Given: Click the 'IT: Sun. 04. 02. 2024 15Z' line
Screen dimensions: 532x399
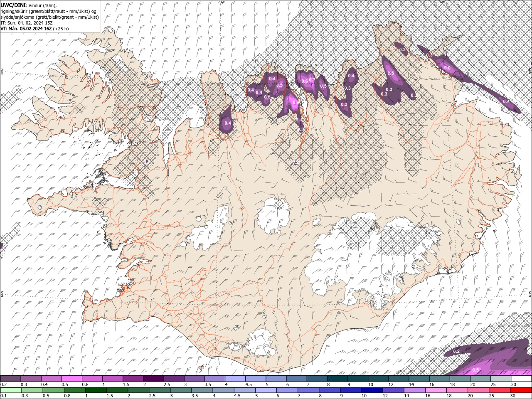Looking at the screenshot, I should [26, 23].
